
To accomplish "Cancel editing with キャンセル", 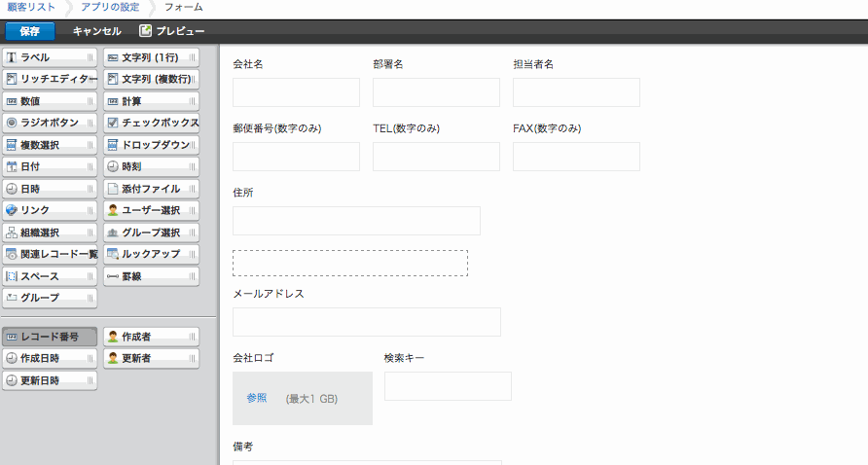I will click(x=97, y=31).
